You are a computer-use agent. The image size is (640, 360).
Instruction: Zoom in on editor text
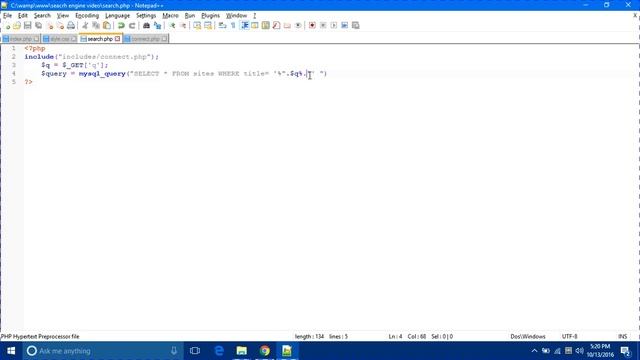(172, 26)
